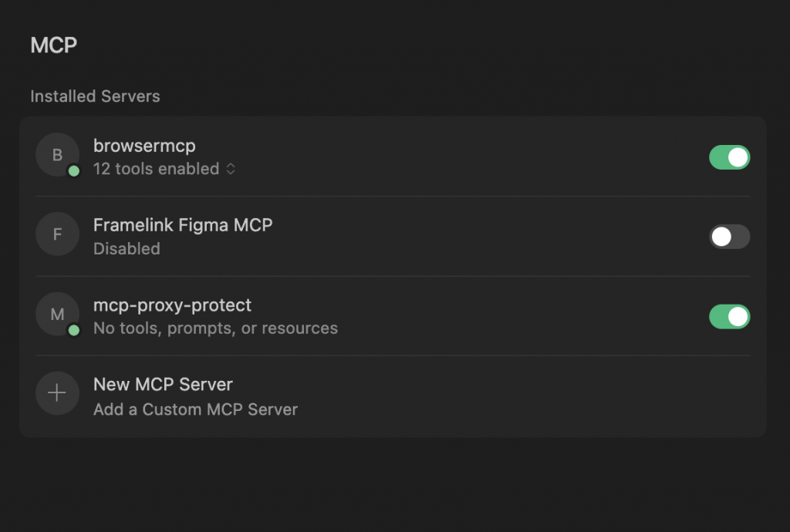
Task: Click the browsermcp "B" avatar icon
Action: pos(57,155)
